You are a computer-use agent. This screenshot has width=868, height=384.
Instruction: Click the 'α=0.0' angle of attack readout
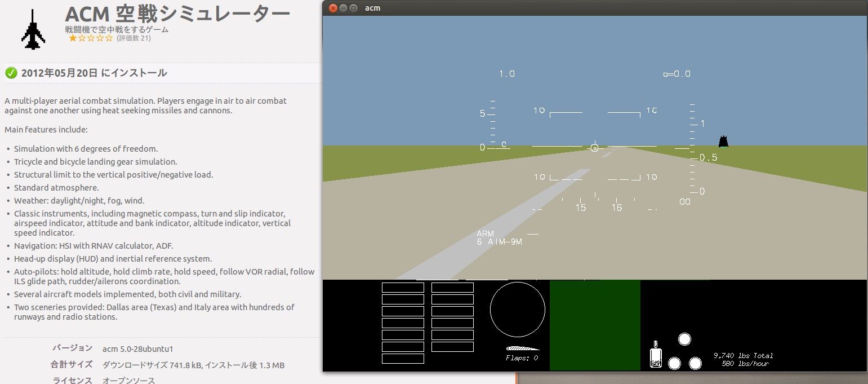point(676,74)
